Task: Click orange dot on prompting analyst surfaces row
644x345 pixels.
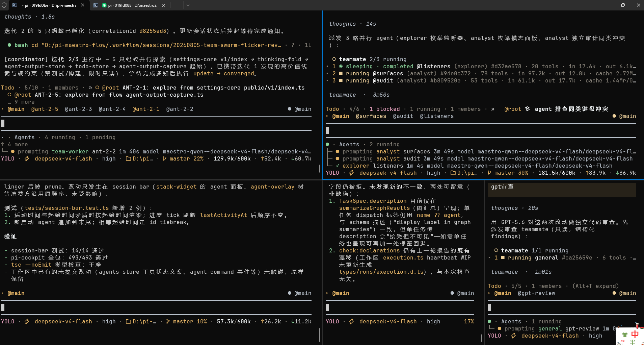Action: click(x=337, y=152)
